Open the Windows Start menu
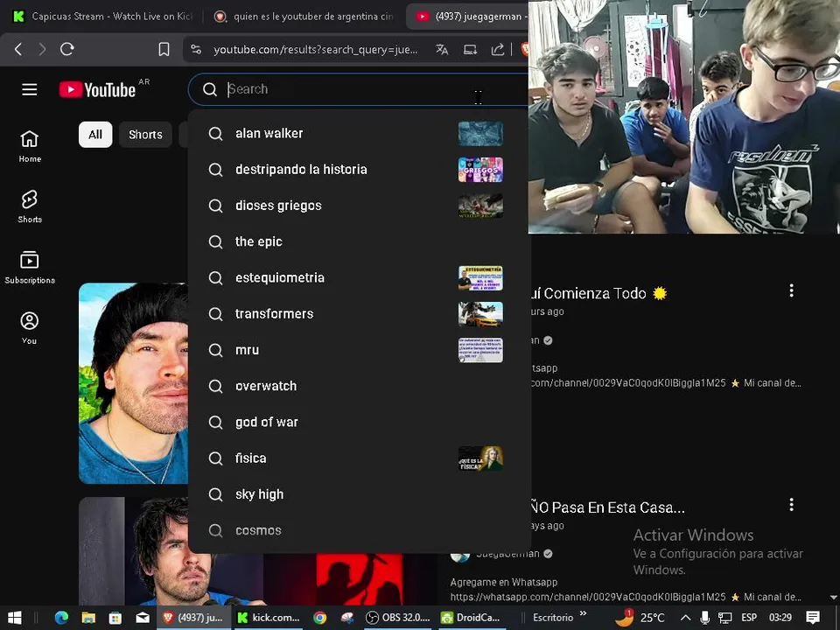Image resolution: width=840 pixels, height=630 pixels. [x=15, y=618]
